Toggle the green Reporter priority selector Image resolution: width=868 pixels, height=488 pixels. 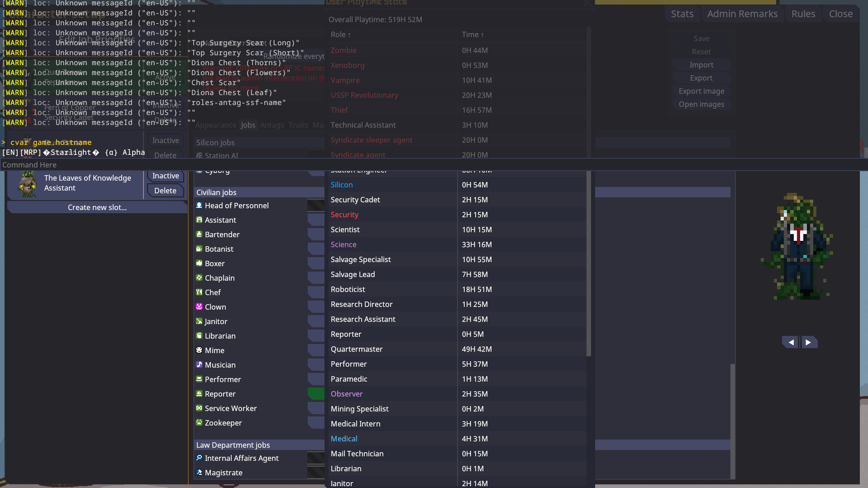pyautogui.click(x=316, y=394)
